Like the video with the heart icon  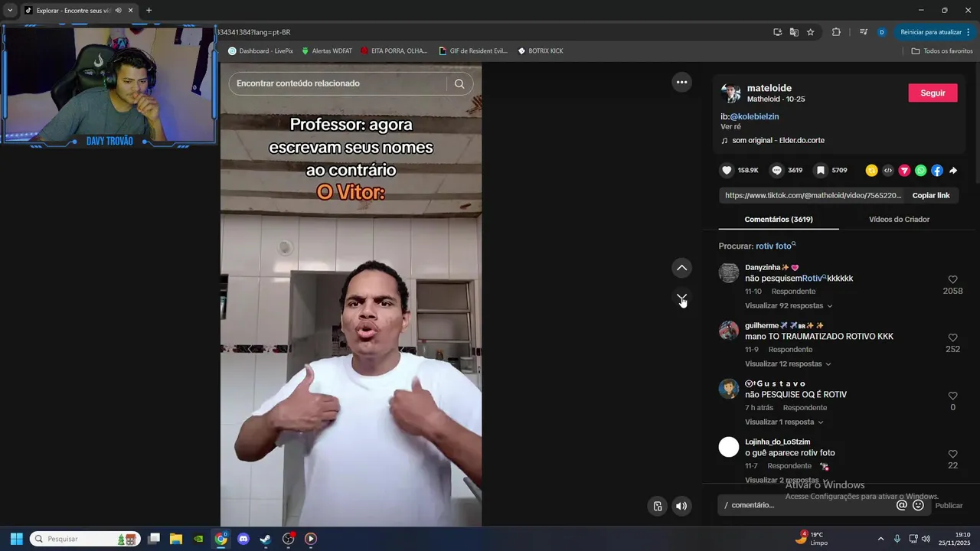[727, 171]
